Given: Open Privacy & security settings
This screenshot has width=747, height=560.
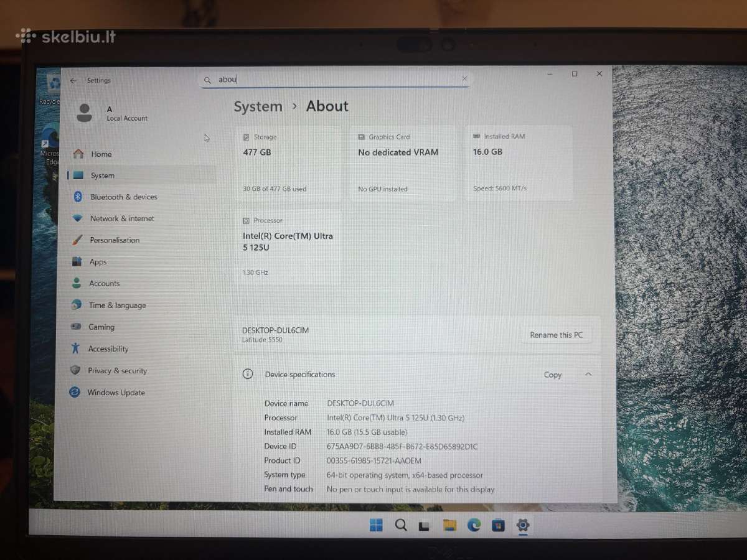Looking at the screenshot, I should click(x=117, y=371).
